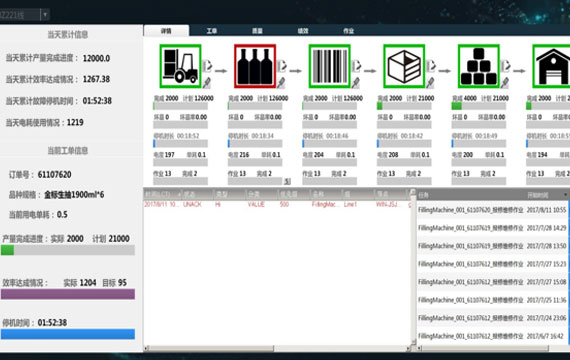Click the wrench icon beside the forklift station
Screen dimensions: 570x360
tap(207, 83)
